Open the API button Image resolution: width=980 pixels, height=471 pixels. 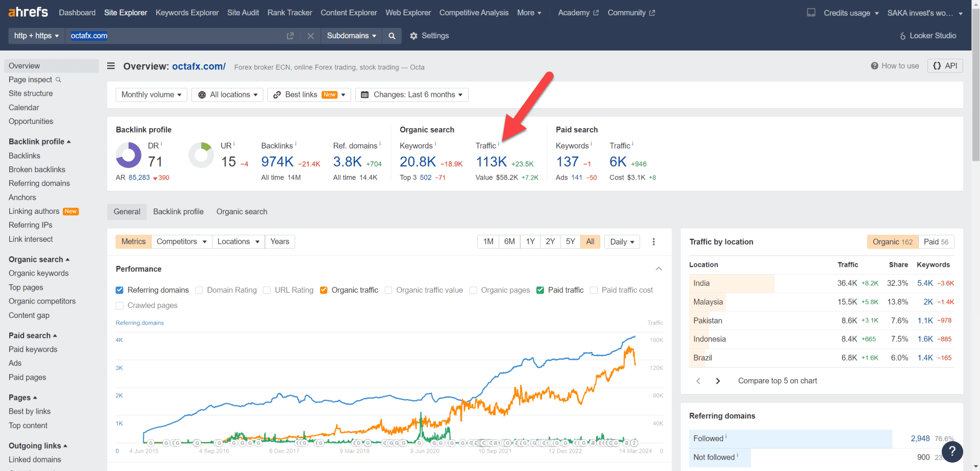click(x=945, y=66)
